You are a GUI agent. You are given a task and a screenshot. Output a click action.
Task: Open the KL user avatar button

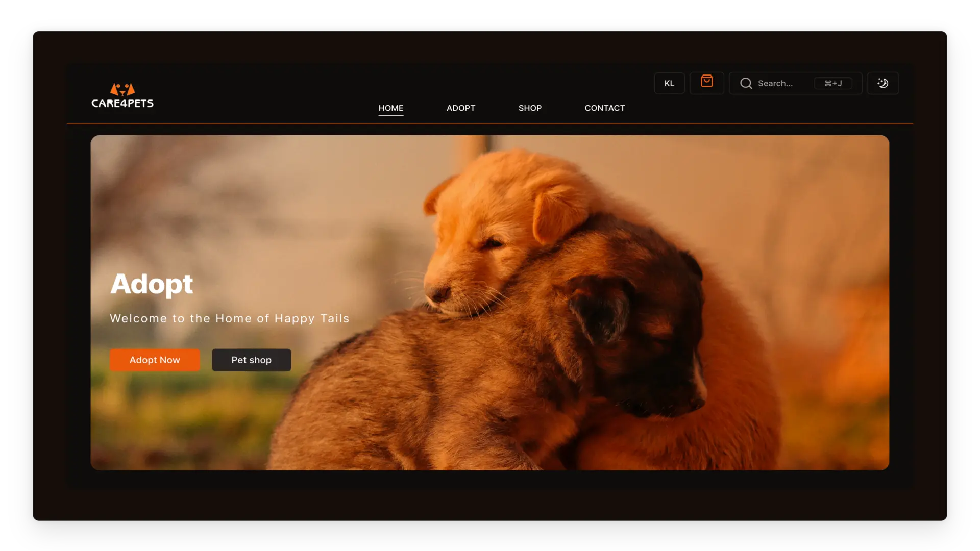[x=669, y=83]
